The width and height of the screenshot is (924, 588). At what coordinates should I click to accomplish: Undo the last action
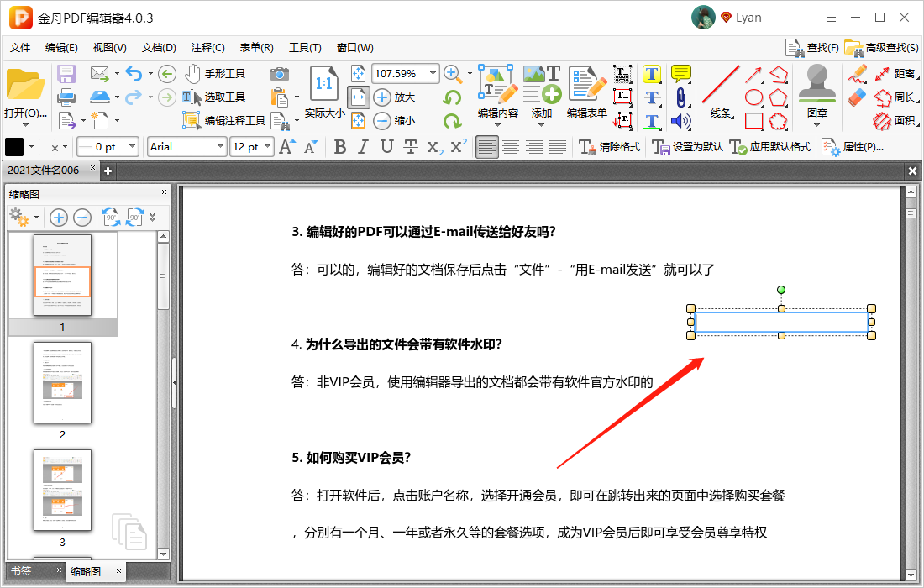pos(134,74)
